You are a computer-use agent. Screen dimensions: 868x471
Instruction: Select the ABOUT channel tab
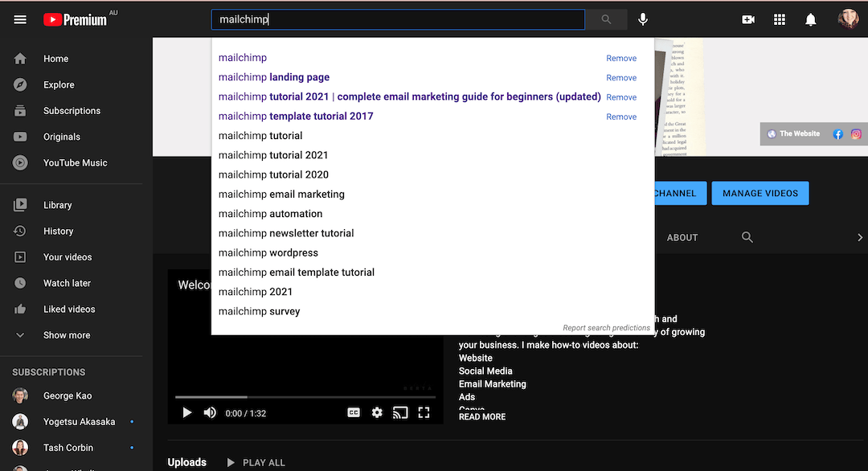pos(682,237)
